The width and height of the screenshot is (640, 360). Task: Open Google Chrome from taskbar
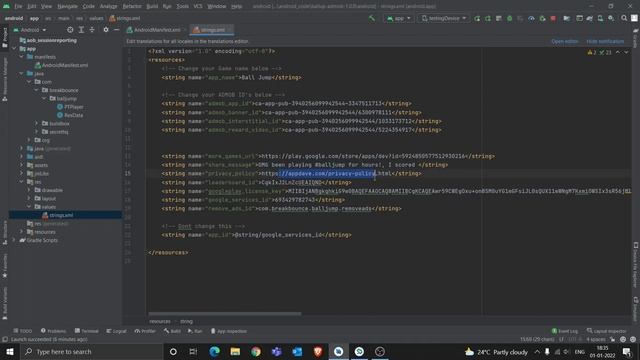tap(256, 351)
